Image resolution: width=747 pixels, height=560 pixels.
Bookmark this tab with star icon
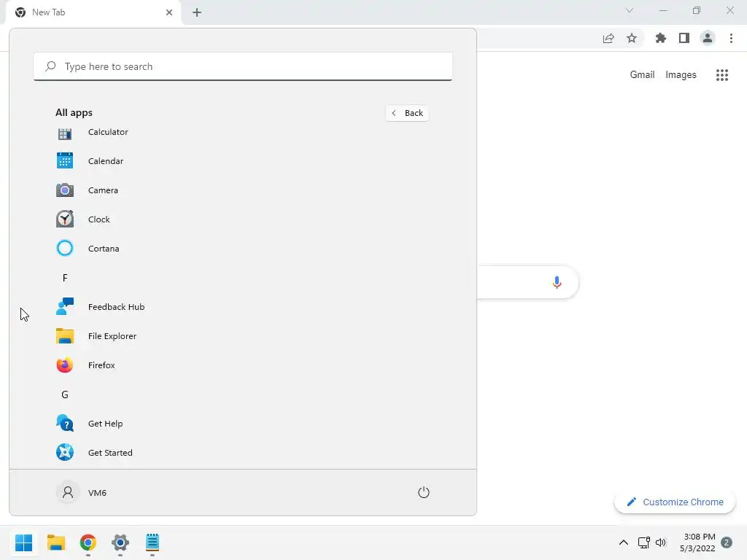point(632,38)
